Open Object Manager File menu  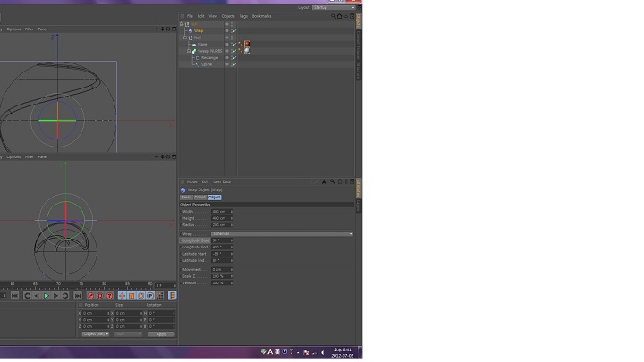point(190,16)
